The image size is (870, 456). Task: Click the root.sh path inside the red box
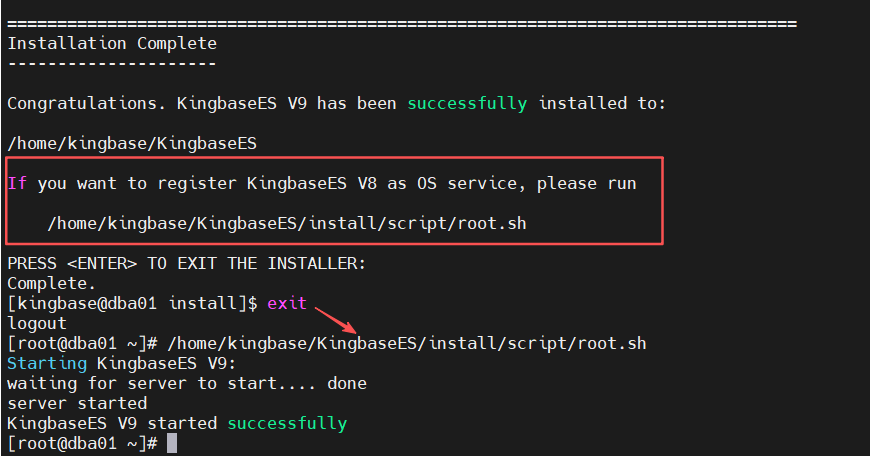pyautogui.click(x=287, y=224)
